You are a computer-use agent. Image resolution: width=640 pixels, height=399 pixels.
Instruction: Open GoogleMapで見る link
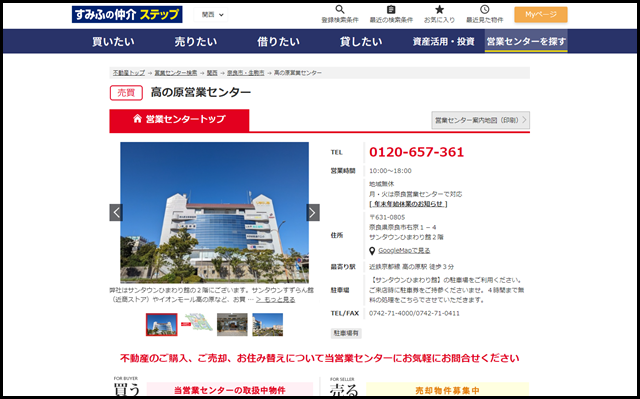(404, 250)
